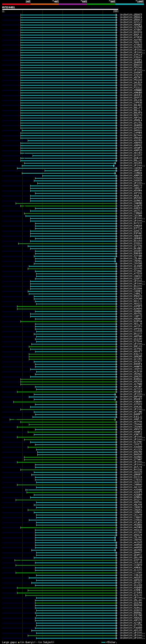Click the UniRef100_P50249 label
The height and width of the screenshot is (644, 146).
coord(131,80)
